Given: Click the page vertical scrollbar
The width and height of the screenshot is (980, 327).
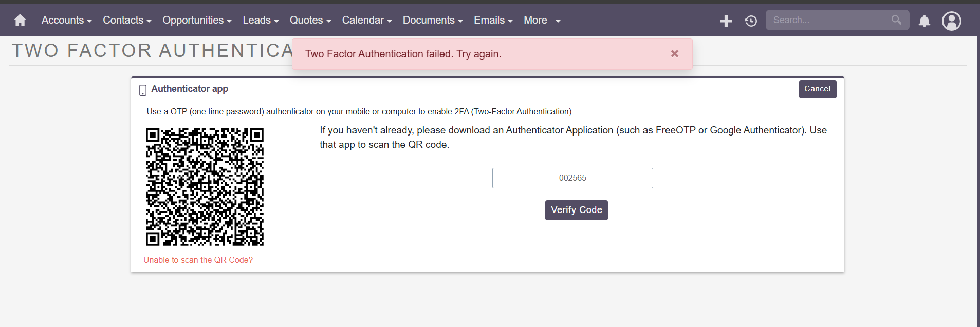Looking at the screenshot, I should pos(978,181).
